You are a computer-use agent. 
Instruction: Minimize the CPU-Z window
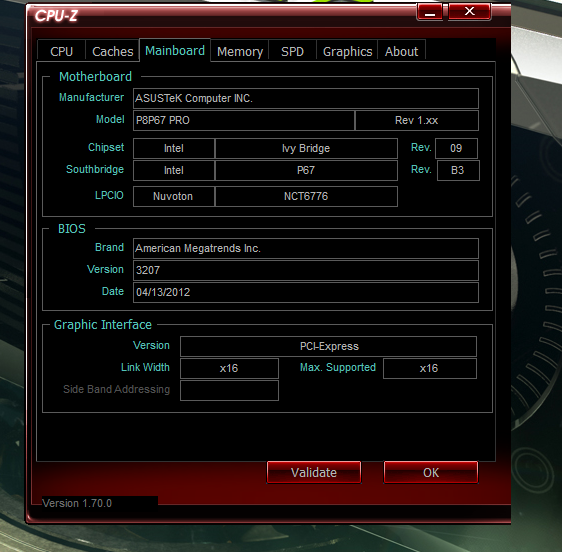(430, 12)
